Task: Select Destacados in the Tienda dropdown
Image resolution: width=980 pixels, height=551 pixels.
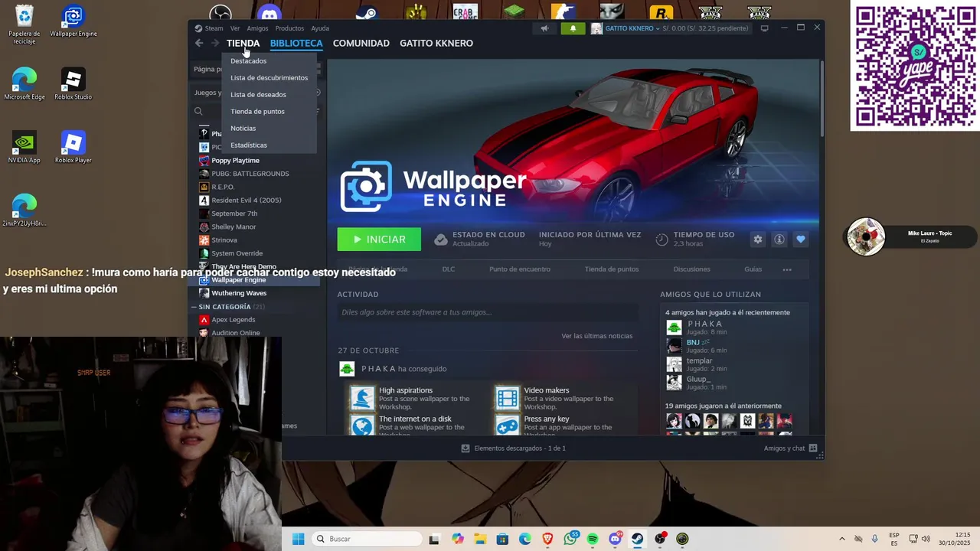Action: point(249,61)
